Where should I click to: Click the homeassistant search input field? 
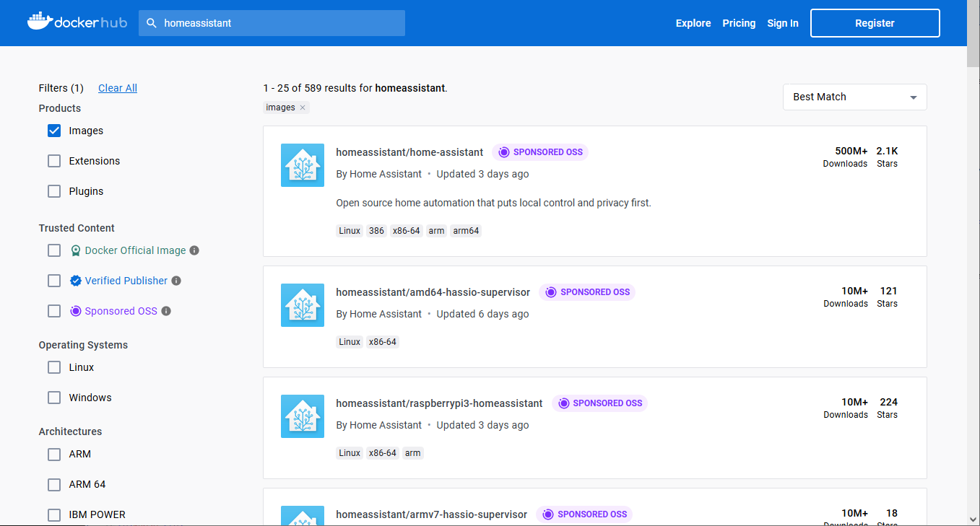coord(272,23)
